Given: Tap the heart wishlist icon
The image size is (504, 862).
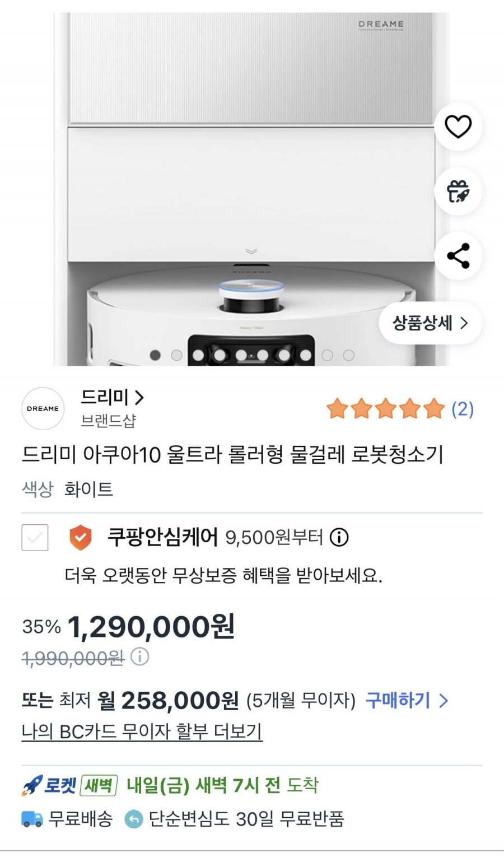Looking at the screenshot, I should click(x=458, y=127).
